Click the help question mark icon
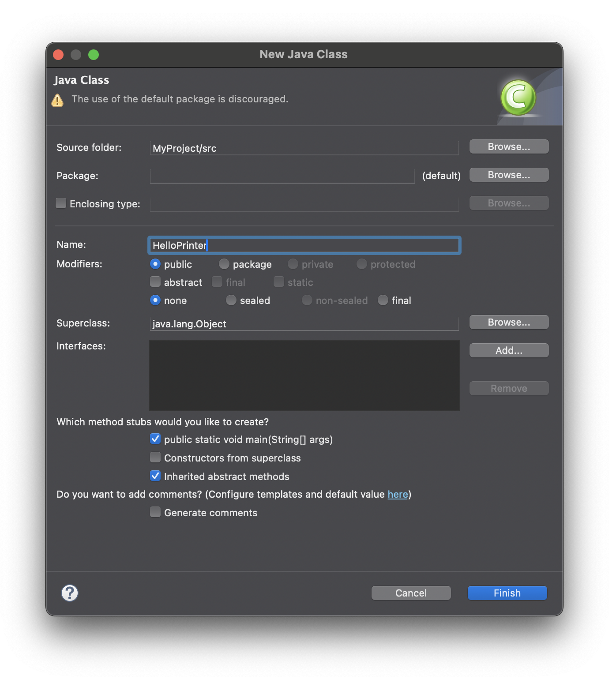This screenshot has height=683, width=616. coord(70,593)
